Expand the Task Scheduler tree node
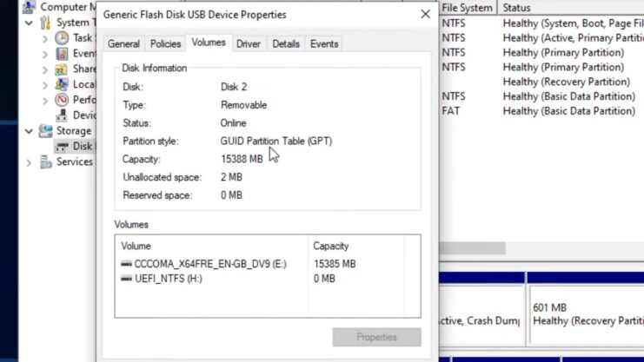Viewport: 644px width, 362px height. coord(45,38)
